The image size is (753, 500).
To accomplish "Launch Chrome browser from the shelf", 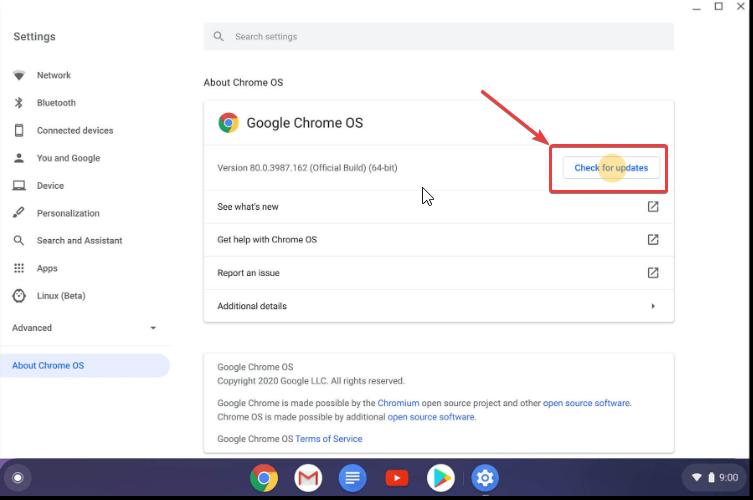I will pyautogui.click(x=264, y=478).
